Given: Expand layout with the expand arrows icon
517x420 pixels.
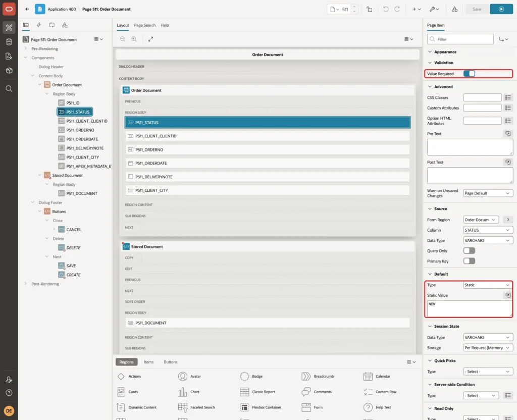Looking at the screenshot, I should [150, 39].
